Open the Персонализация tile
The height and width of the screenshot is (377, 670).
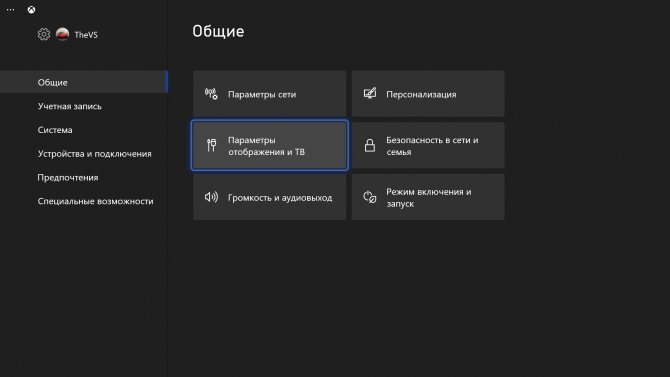428,94
